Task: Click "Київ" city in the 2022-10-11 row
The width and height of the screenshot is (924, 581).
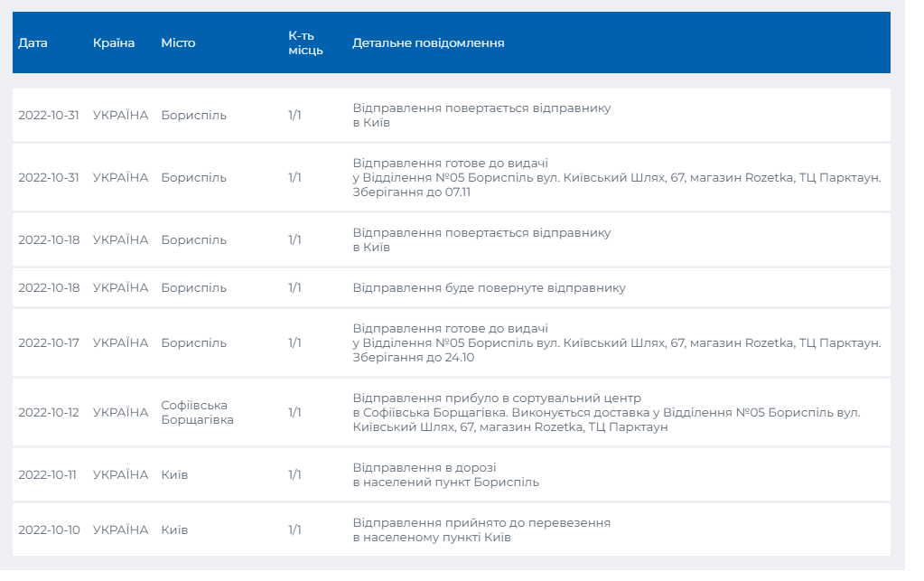Action: pyautogui.click(x=174, y=475)
